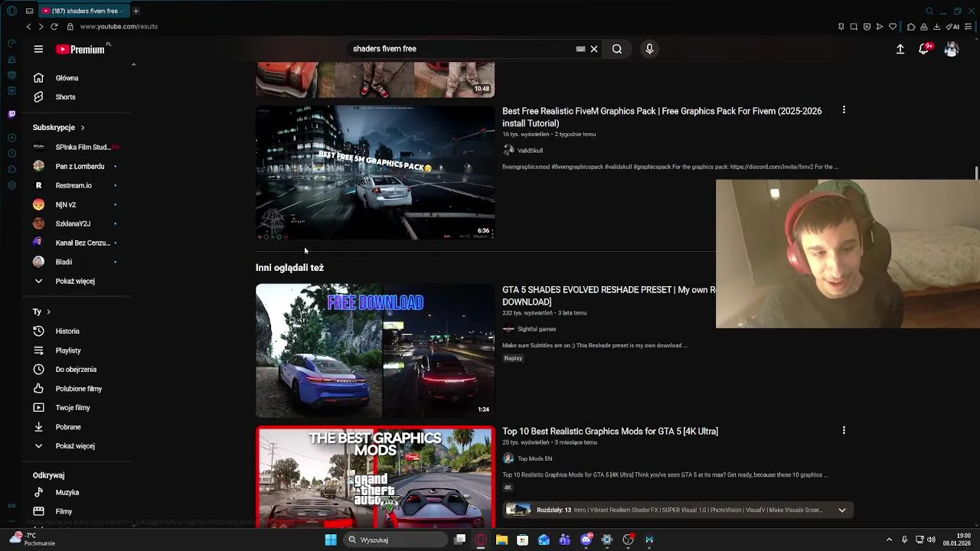Open Sightful games channel avatar

508,329
